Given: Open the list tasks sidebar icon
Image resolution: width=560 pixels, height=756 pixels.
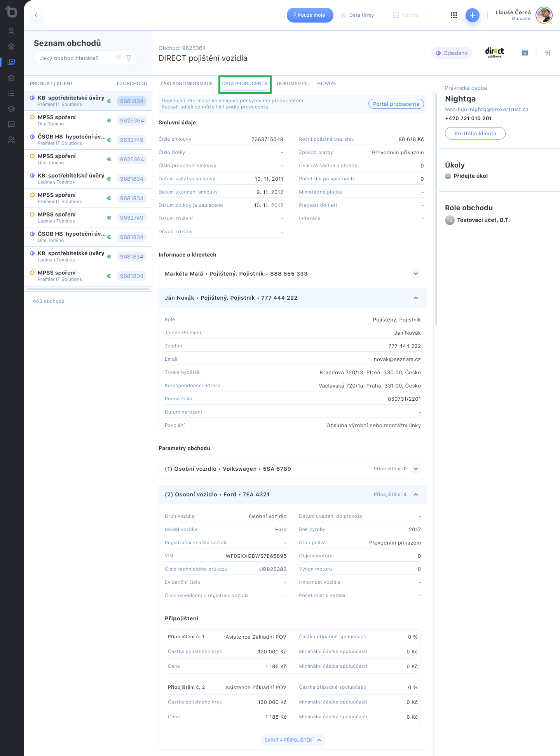Looking at the screenshot, I should pos(11,93).
